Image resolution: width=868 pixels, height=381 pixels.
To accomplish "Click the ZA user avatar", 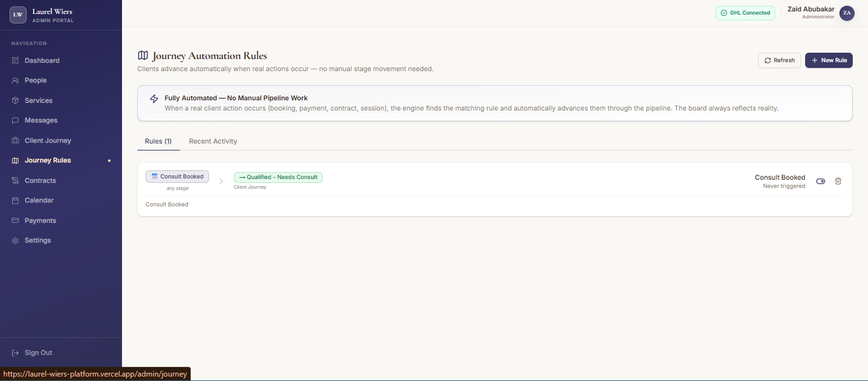I will tap(846, 13).
